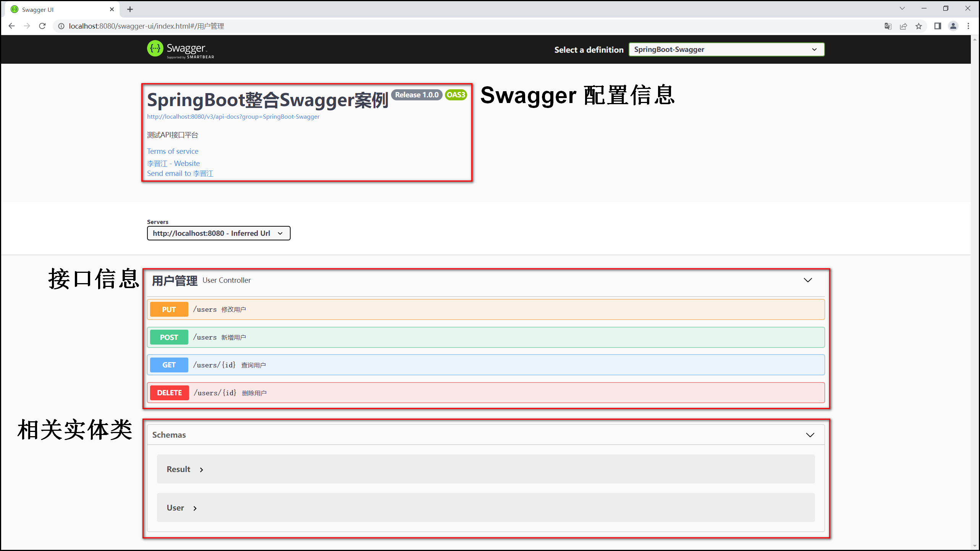The height and width of the screenshot is (551, 980).
Task: Expand GET /users/{id} 查询用户 operation
Action: click(486, 365)
